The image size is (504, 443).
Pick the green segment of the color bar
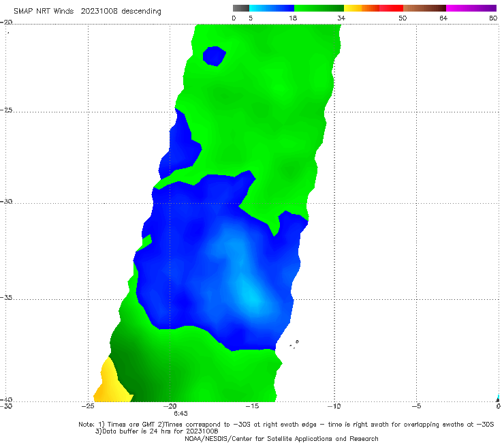319,8
